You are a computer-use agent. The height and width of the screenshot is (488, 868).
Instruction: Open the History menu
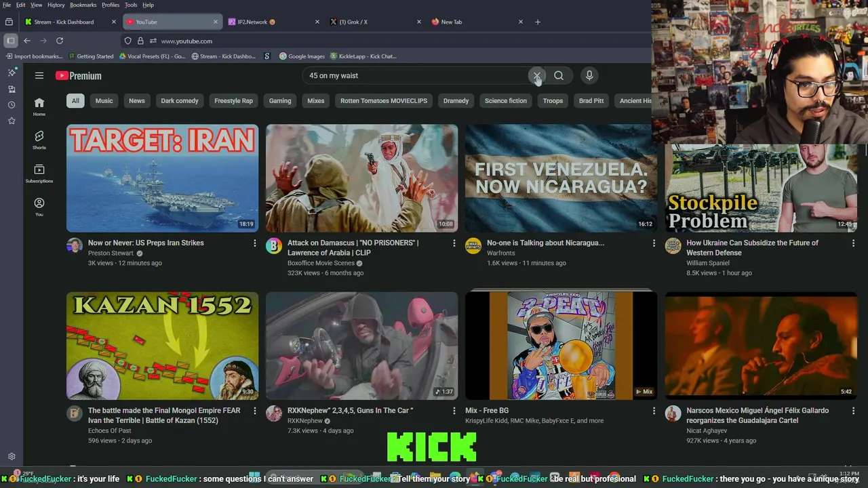[x=56, y=5]
